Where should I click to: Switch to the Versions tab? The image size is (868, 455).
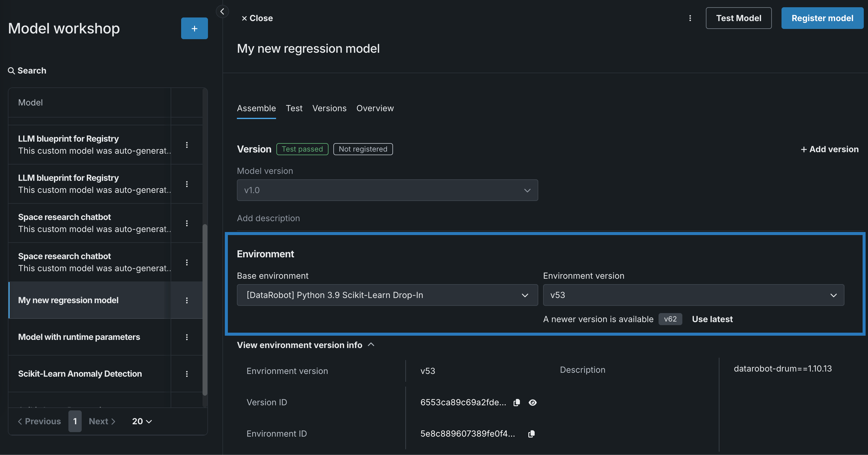tap(329, 108)
